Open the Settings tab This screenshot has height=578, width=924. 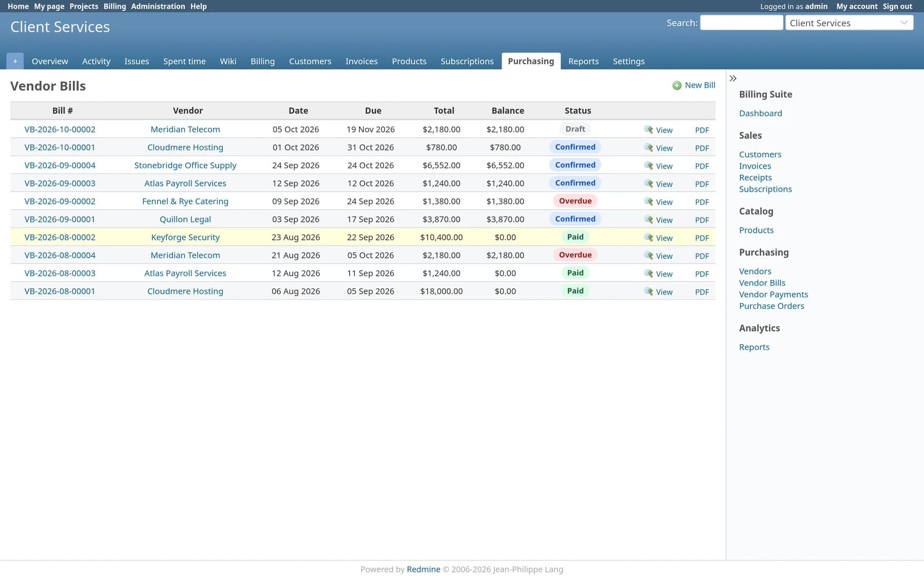click(x=628, y=61)
